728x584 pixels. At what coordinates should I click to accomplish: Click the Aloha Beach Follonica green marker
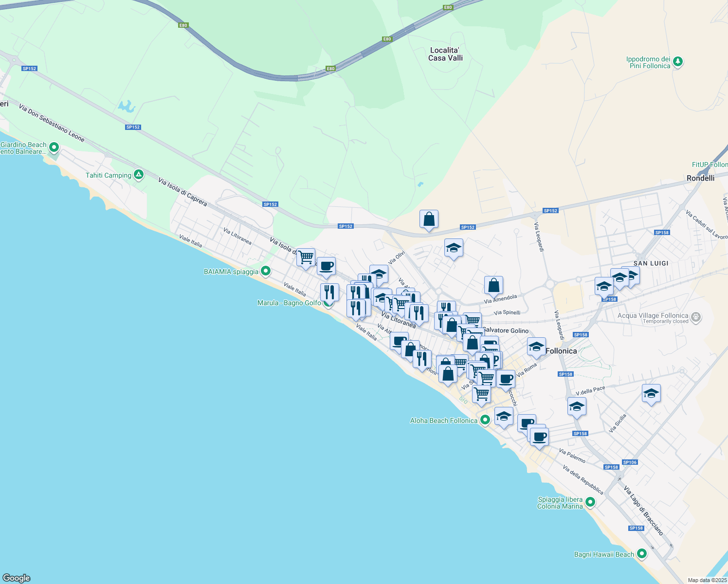click(485, 420)
